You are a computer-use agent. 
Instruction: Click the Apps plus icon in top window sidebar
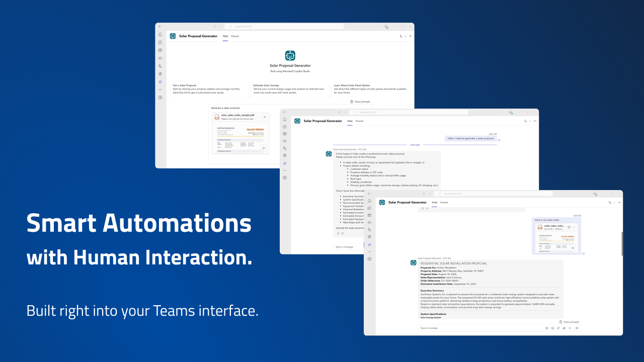point(160,97)
